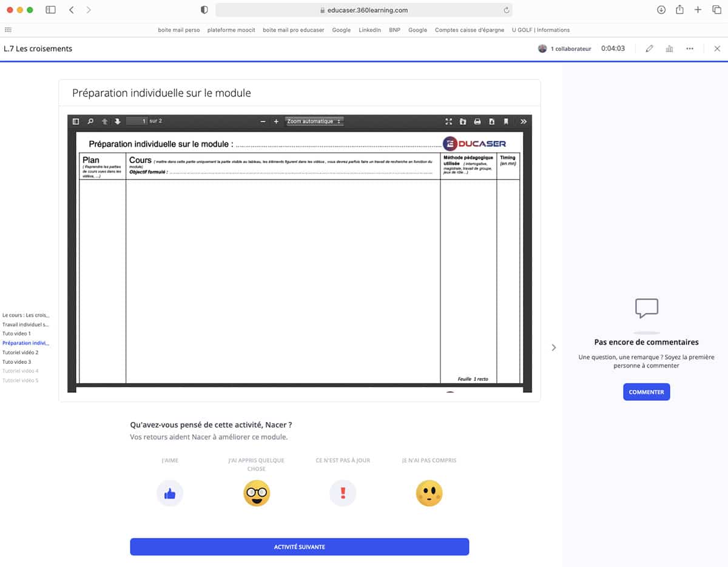728x567 pixels.
Task: Go forward in Safari history
Action: click(89, 10)
